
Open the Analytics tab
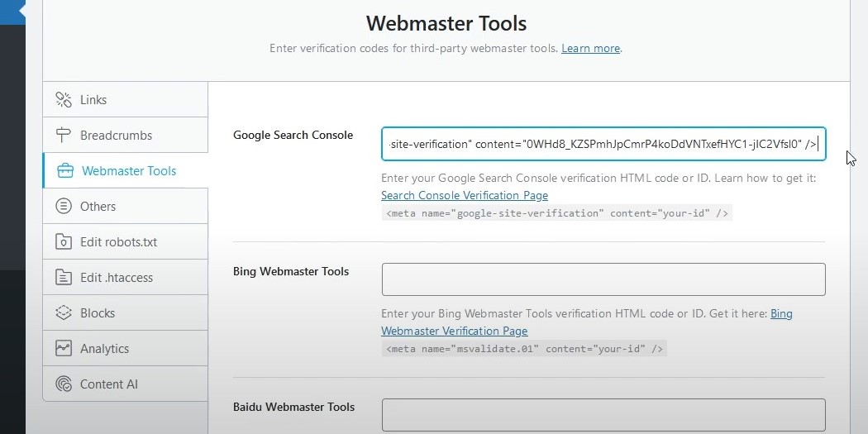[125, 348]
